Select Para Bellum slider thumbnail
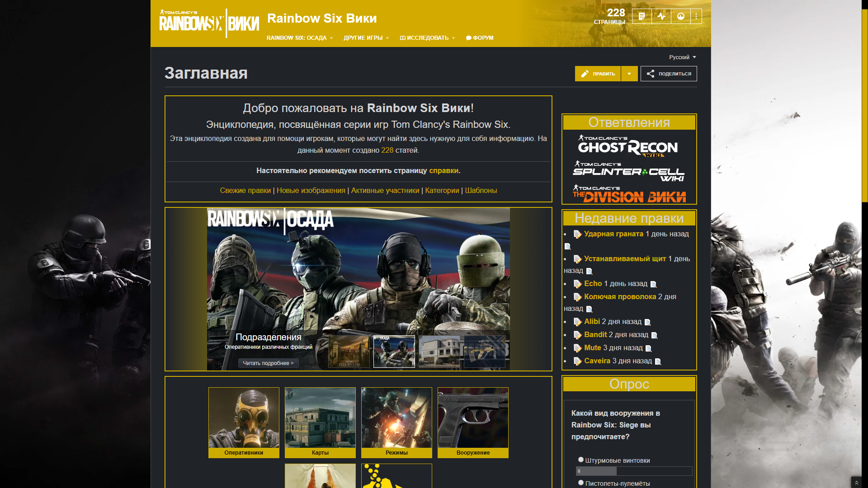Viewport: 868px width, 488px height. tap(349, 352)
